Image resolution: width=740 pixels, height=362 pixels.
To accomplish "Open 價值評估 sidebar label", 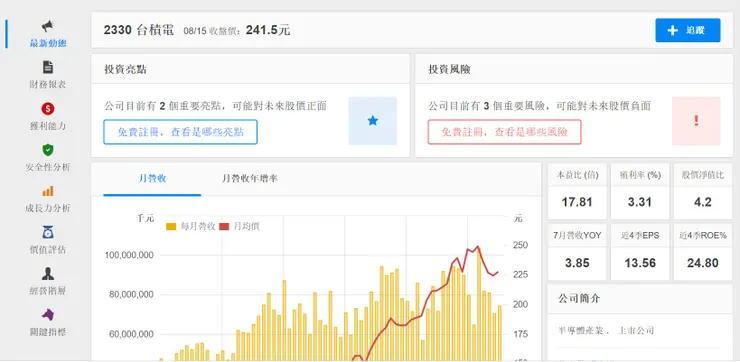I will click(x=48, y=250).
